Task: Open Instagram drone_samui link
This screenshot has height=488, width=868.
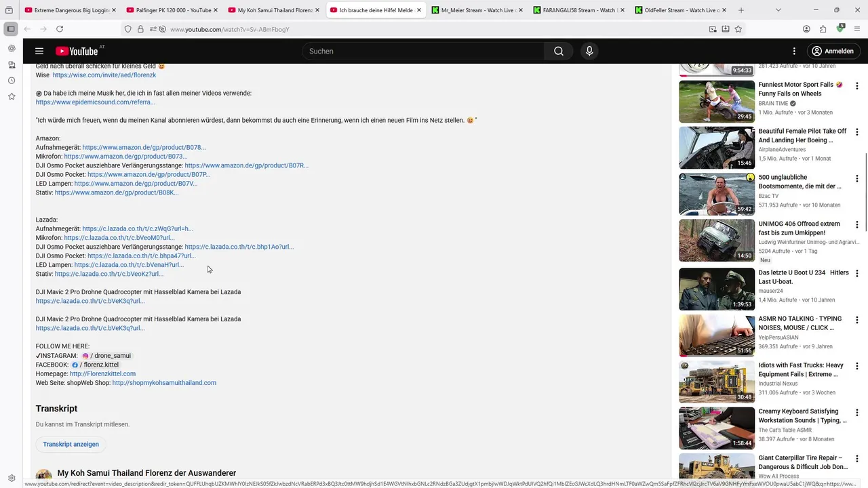Action: 106,355
